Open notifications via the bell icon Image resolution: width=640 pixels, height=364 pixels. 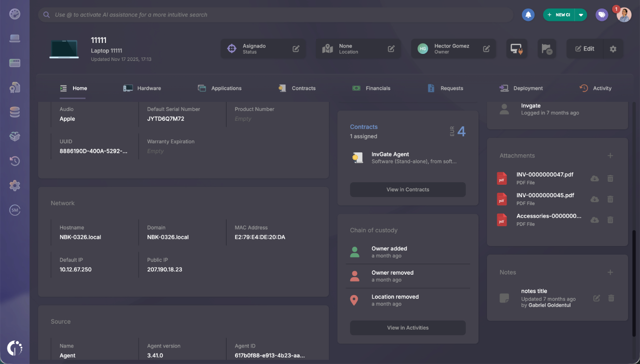pyautogui.click(x=528, y=14)
